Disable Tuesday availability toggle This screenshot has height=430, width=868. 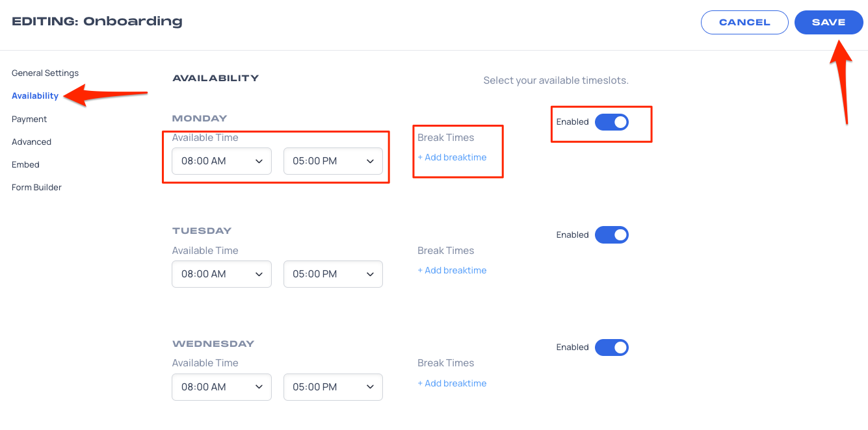point(612,234)
